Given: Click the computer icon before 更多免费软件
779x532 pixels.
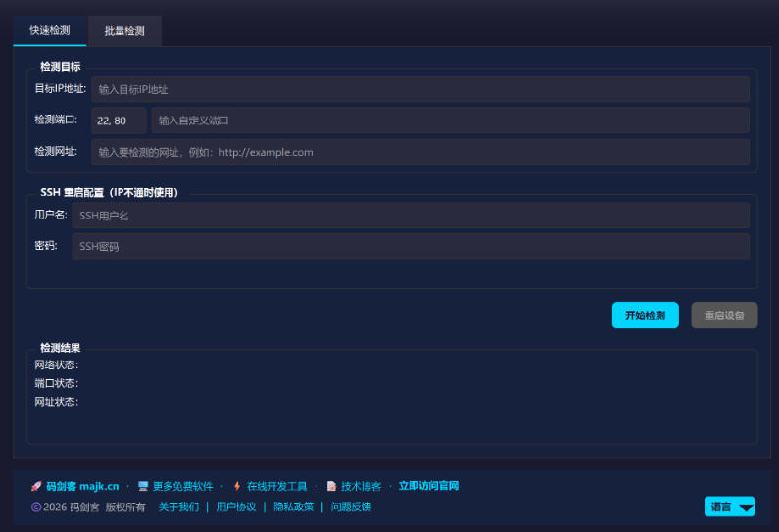Looking at the screenshot, I should pos(143,486).
